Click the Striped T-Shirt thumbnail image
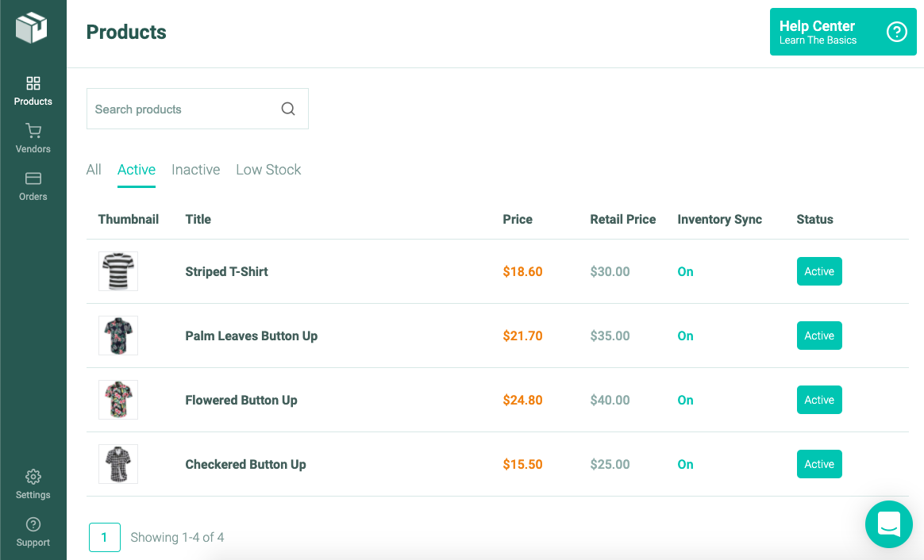Screen dimensions: 924x560 [117, 270]
